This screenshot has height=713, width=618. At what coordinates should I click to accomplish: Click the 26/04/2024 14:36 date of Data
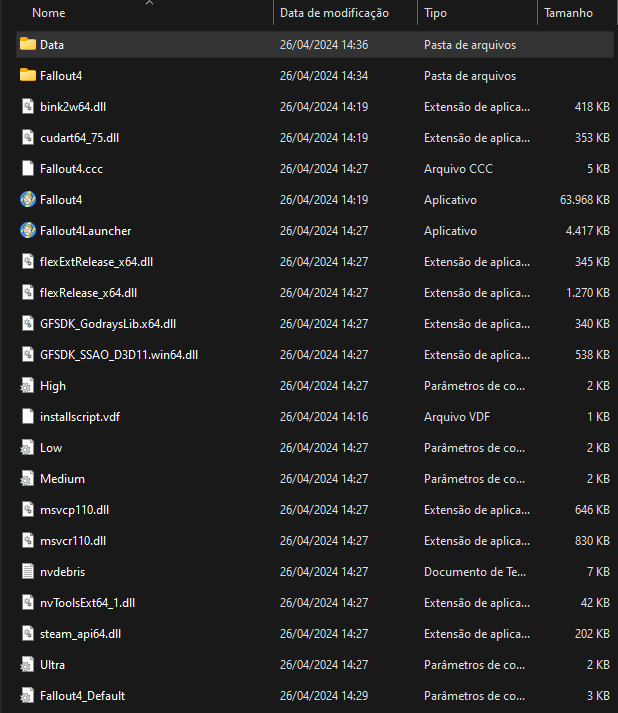pyautogui.click(x=324, y=45)
